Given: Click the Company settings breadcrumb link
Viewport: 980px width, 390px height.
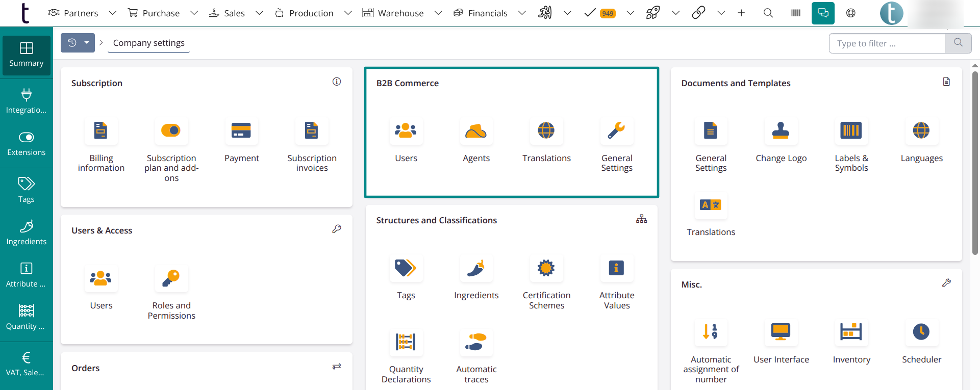Looking at the screenshot, I should (149, 43).
